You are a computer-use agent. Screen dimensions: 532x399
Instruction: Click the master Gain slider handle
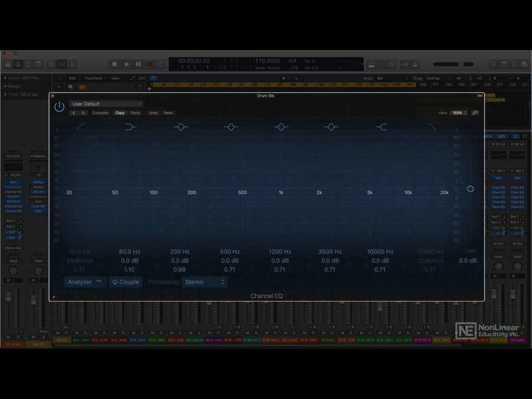(470, 189)
